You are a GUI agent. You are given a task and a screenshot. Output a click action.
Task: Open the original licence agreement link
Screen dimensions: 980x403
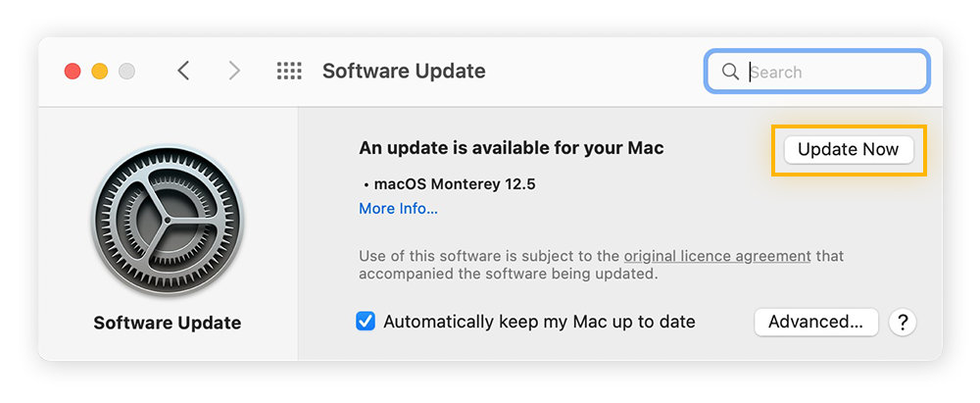point(717,256)
